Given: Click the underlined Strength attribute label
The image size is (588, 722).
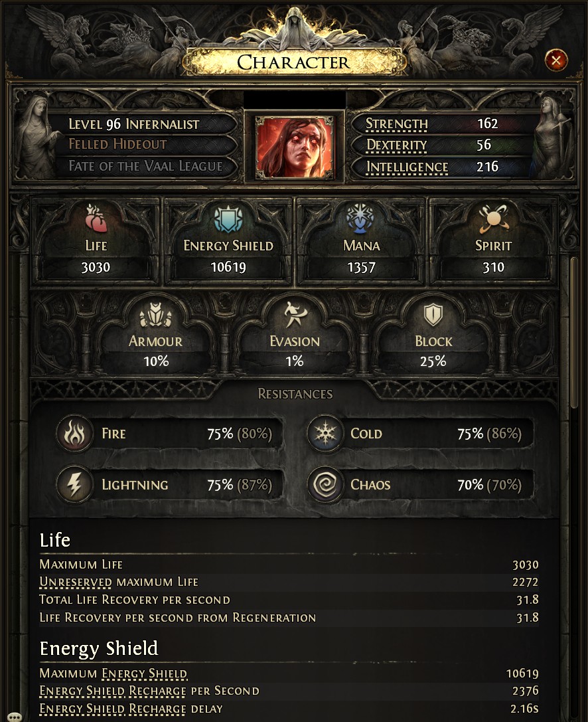Looking at the screenshot, I should point(397,124).
